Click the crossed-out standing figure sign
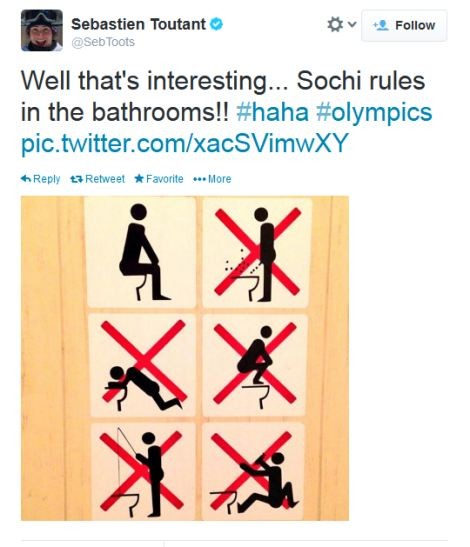Image resolution: width=470 pixels, height=547 pixels. click(x=257, y=253)
